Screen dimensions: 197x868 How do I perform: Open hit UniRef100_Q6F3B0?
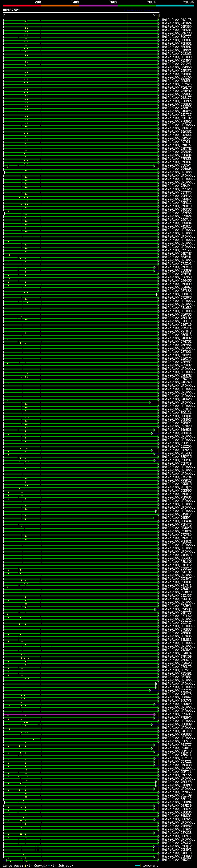[177, 26]
